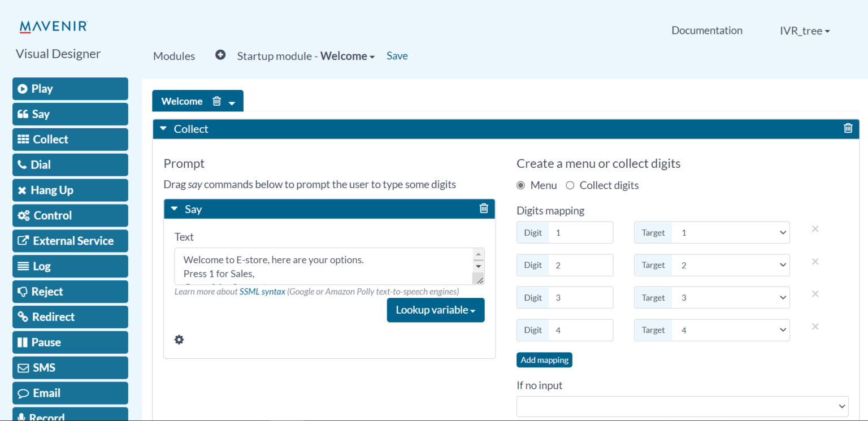The height and width of the screenshot is (421, 868).
Task: Pick the Email command
Action: (70, 393)
